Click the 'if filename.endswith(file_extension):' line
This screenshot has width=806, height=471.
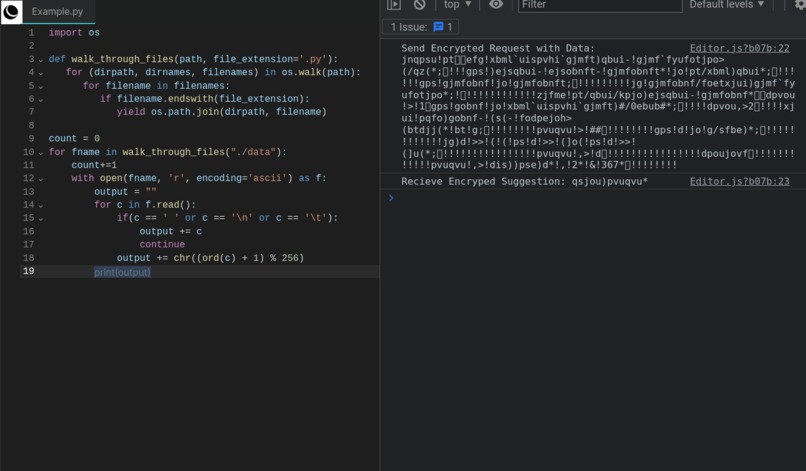pos(205,99)
